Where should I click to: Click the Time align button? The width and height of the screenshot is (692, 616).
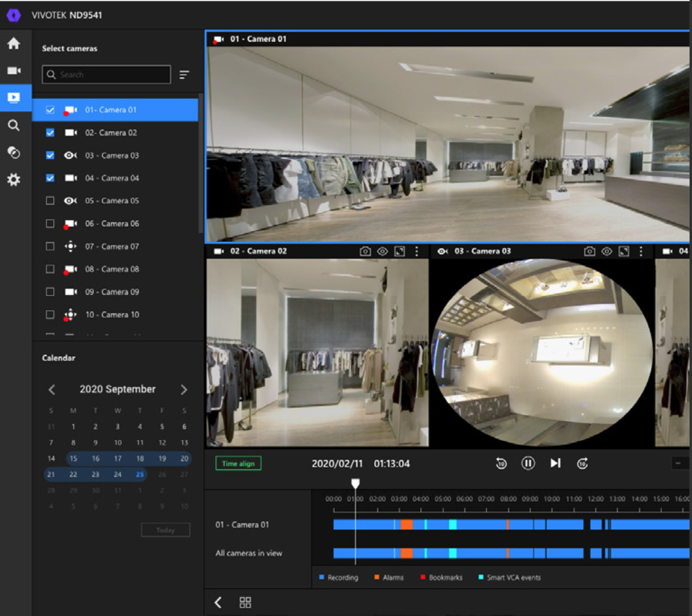pos(238,464)
